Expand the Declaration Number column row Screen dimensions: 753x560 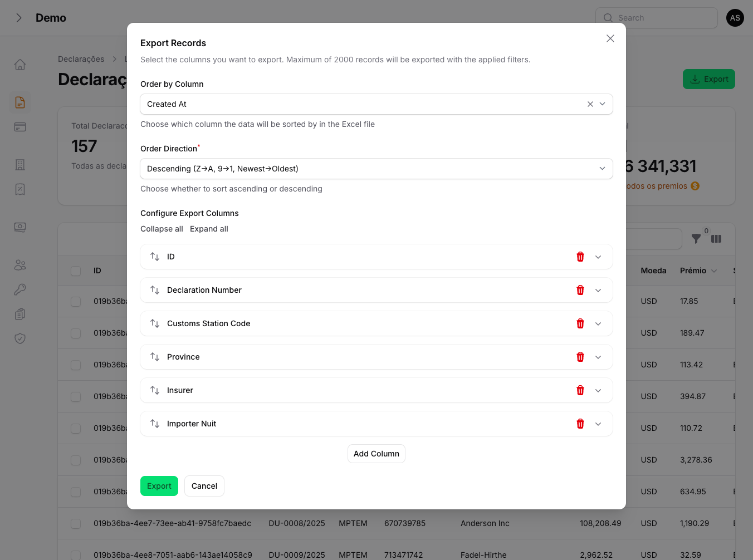point(598,290)
